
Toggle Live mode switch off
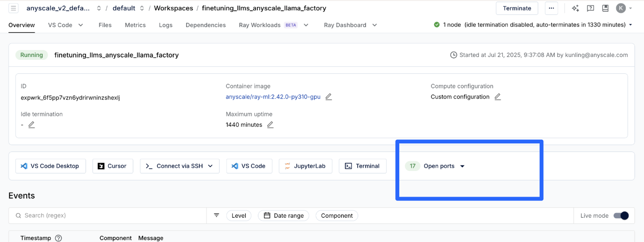click(x=621, y=215)
